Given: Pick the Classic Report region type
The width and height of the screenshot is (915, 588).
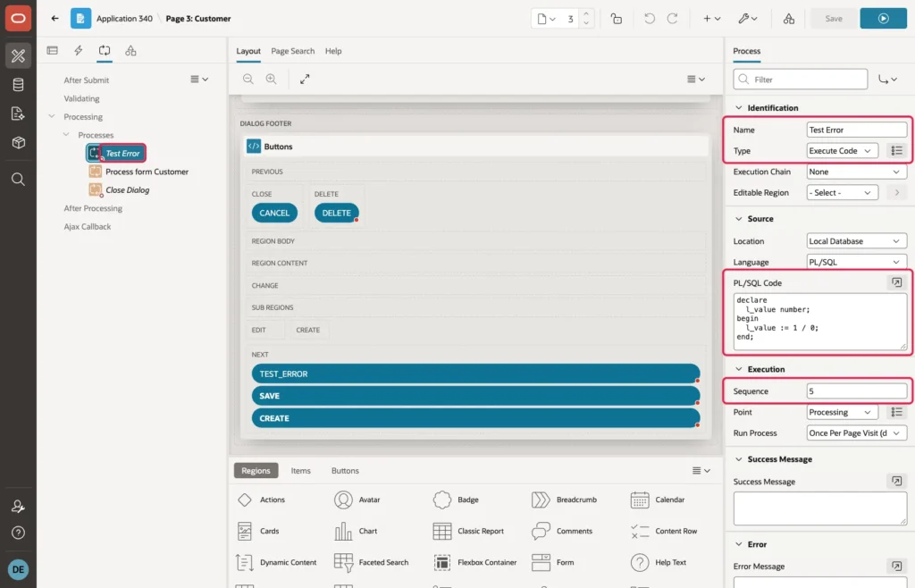Looking at the screenshot, I should point(468,531).
